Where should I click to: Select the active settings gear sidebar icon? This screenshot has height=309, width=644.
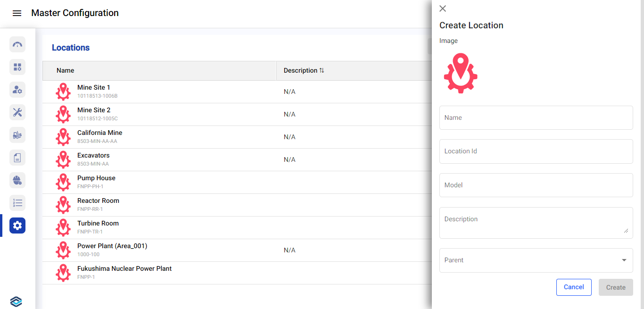[x=17, y=225]
